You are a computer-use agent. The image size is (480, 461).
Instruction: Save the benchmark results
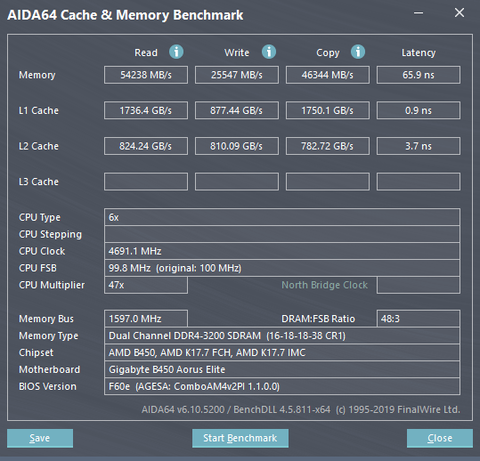tap(40, 438)
